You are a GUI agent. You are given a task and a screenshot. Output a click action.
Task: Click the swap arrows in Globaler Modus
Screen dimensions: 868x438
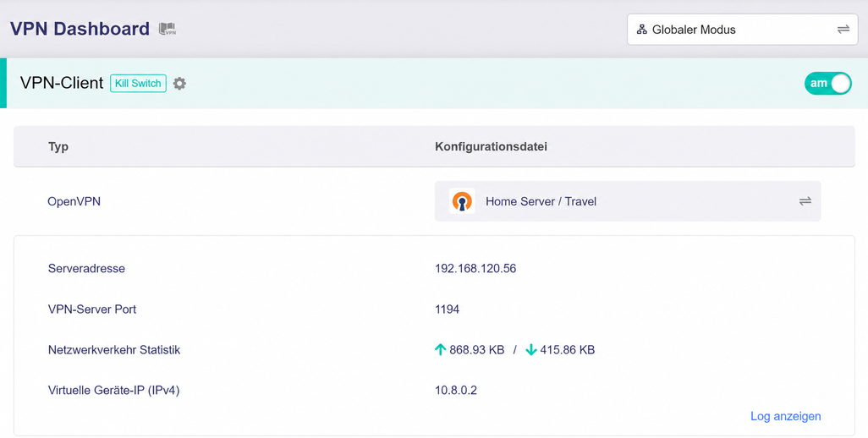coord(843,30)
